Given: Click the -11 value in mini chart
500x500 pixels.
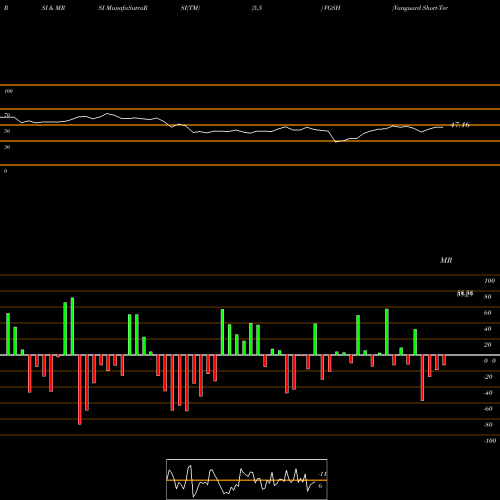Looking at the screenshot, I should tap(322, 474).
